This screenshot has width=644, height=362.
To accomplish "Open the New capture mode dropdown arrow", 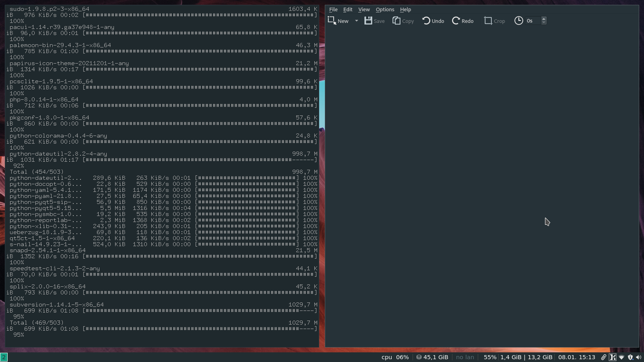I will [x=356, y=21].
